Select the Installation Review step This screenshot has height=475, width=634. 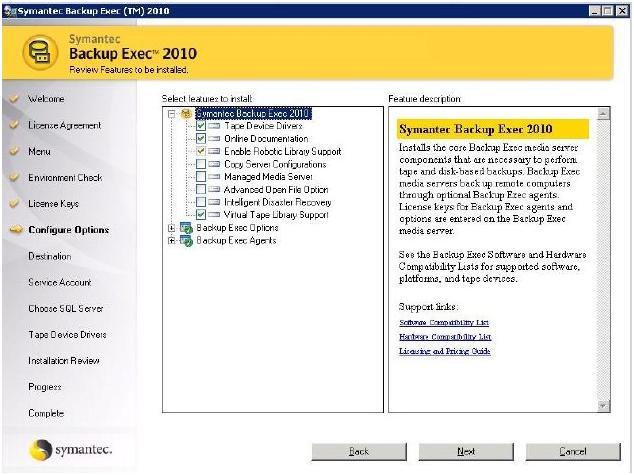[x=64, y=361]
